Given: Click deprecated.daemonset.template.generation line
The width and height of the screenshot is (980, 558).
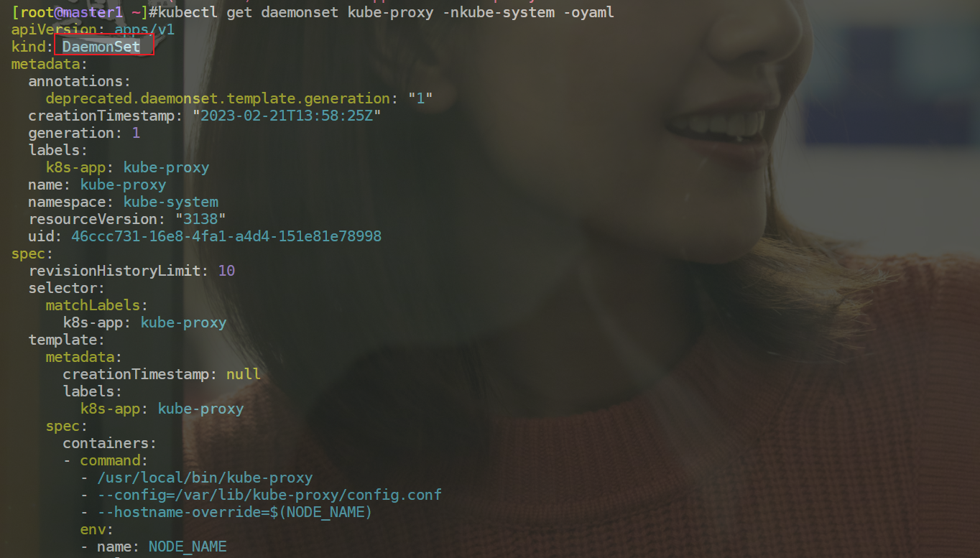Looking at the screenshot, I should (x=239, y=98).
